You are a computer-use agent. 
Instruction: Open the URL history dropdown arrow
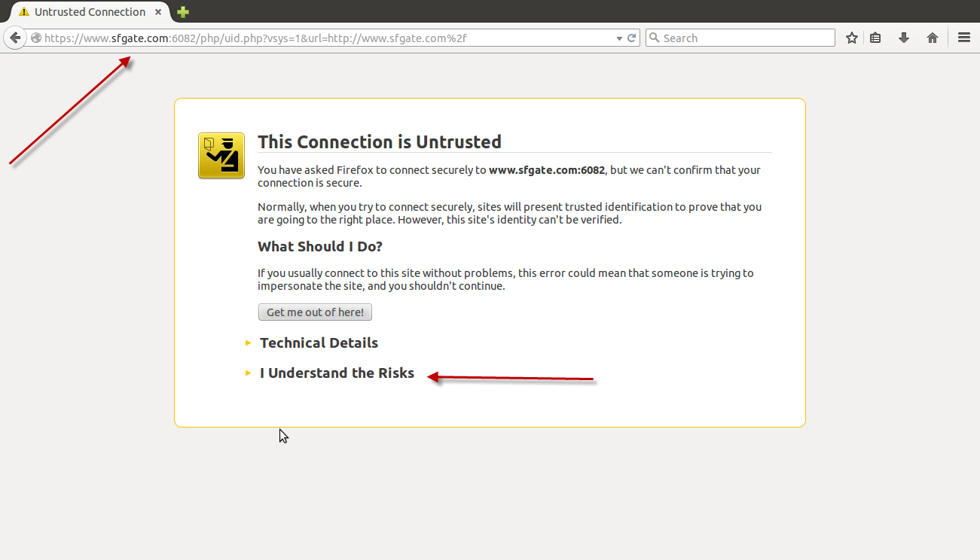[619, 38]
